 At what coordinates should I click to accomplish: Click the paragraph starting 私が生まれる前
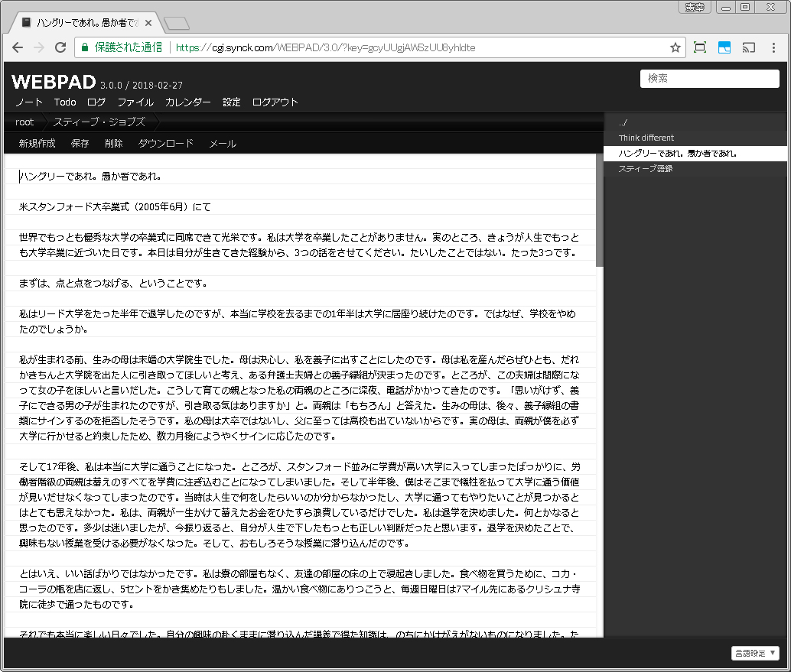pos(300,398)
